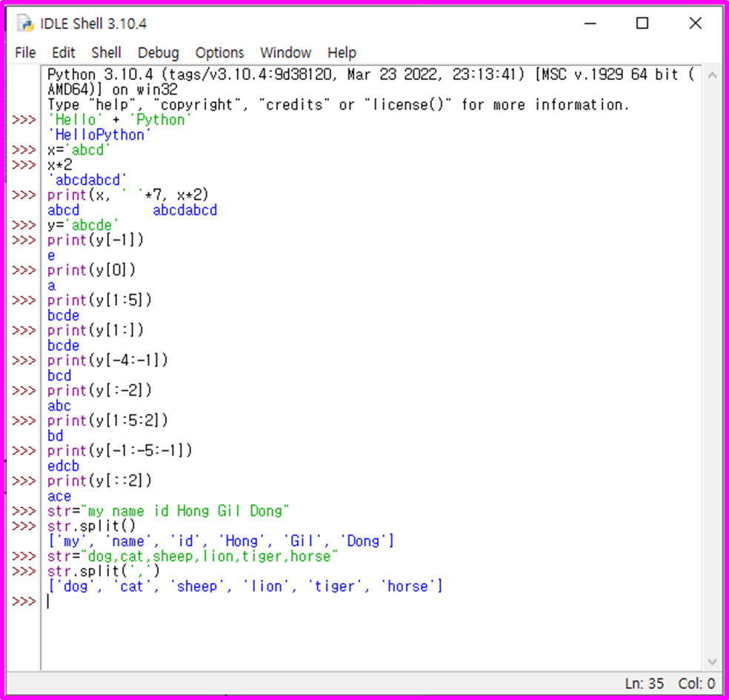Open the Options menu

(x=219, y=53)
